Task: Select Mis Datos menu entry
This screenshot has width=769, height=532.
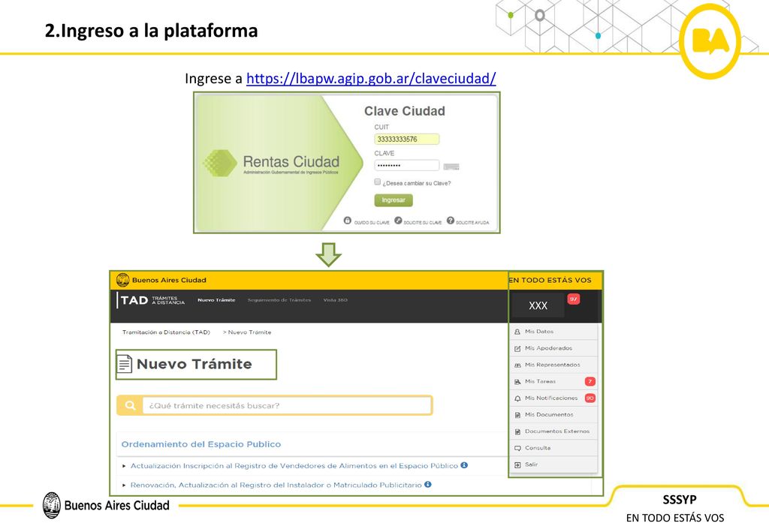Action: click(553, 332)
